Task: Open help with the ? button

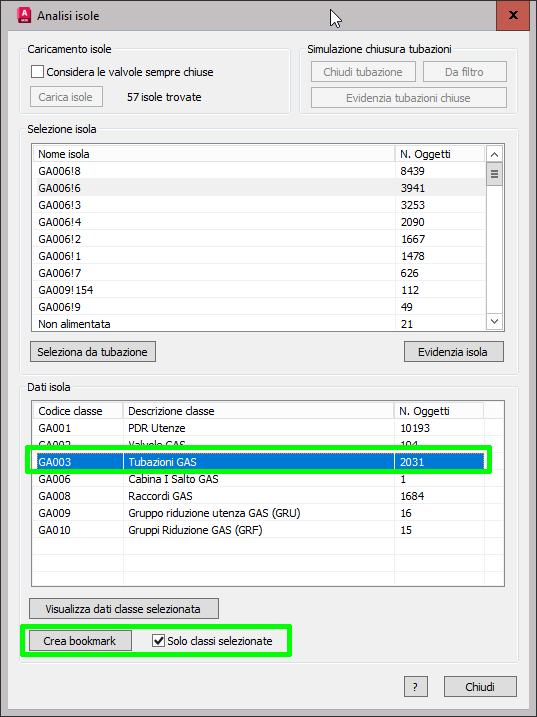Action: pyautogui.click(x=416, y=687)
